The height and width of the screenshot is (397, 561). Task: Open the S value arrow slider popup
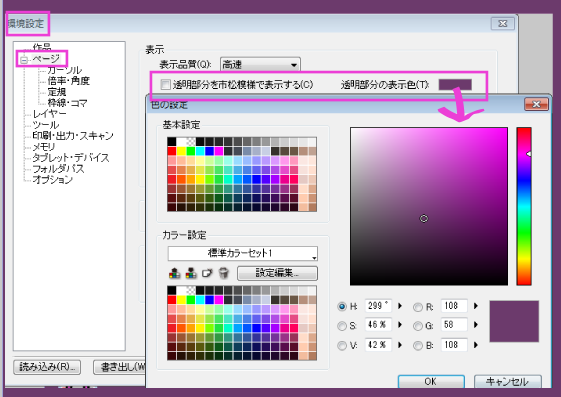pyautogui.click(x=400, y=325)
